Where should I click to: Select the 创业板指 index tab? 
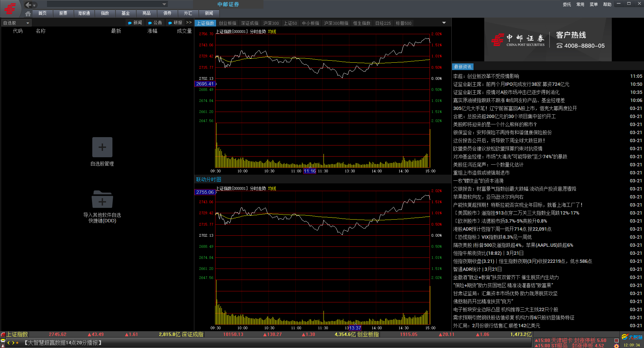click(228, 23)
